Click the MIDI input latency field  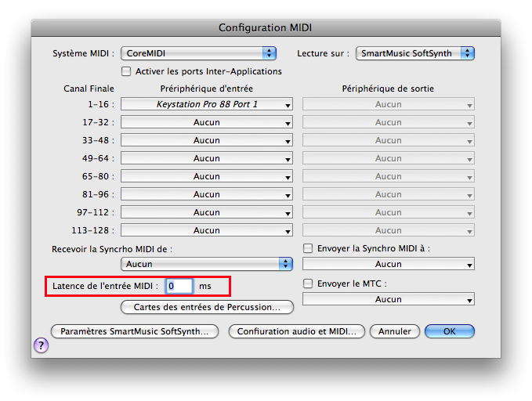pos(179,286)
